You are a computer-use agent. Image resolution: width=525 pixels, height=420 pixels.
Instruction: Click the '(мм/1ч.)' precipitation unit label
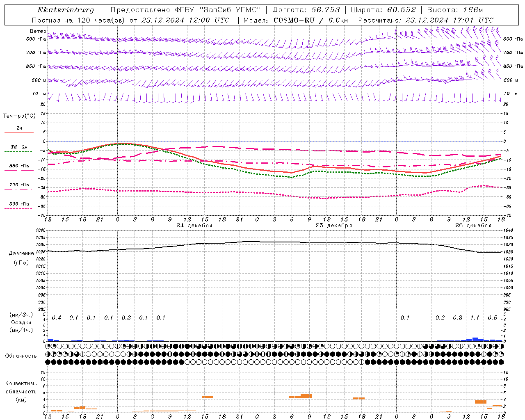tap(21, 330)
